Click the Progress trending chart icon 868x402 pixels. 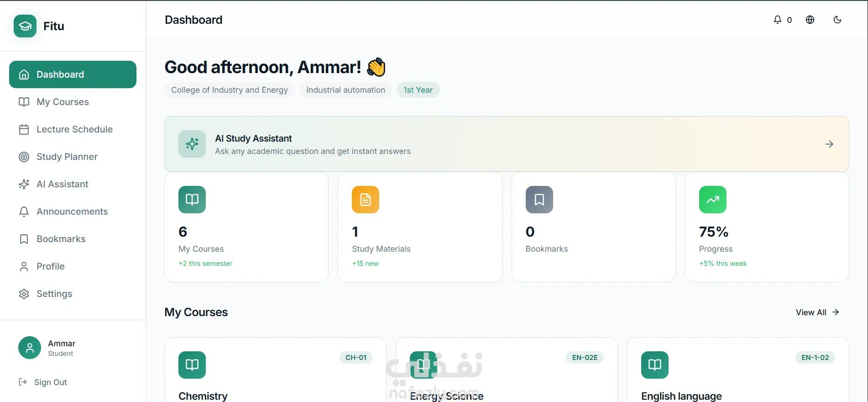click(713, 200)
